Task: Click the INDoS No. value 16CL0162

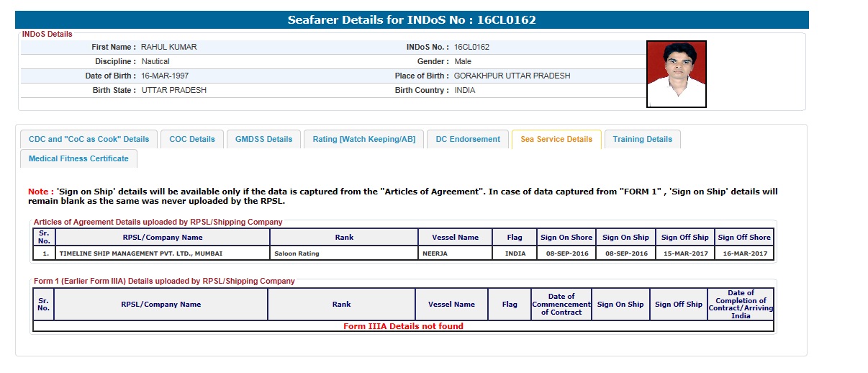Action: pyautogui.click(x=471, y=48)
